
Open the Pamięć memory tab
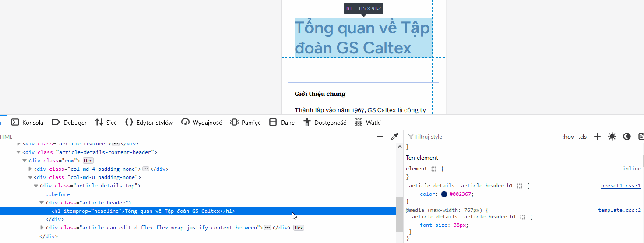click(x=245, y=123)
